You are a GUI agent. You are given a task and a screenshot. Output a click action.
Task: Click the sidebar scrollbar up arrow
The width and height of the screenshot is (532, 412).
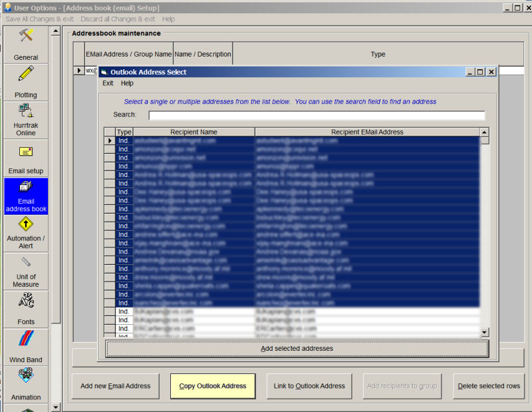[56, 31]
